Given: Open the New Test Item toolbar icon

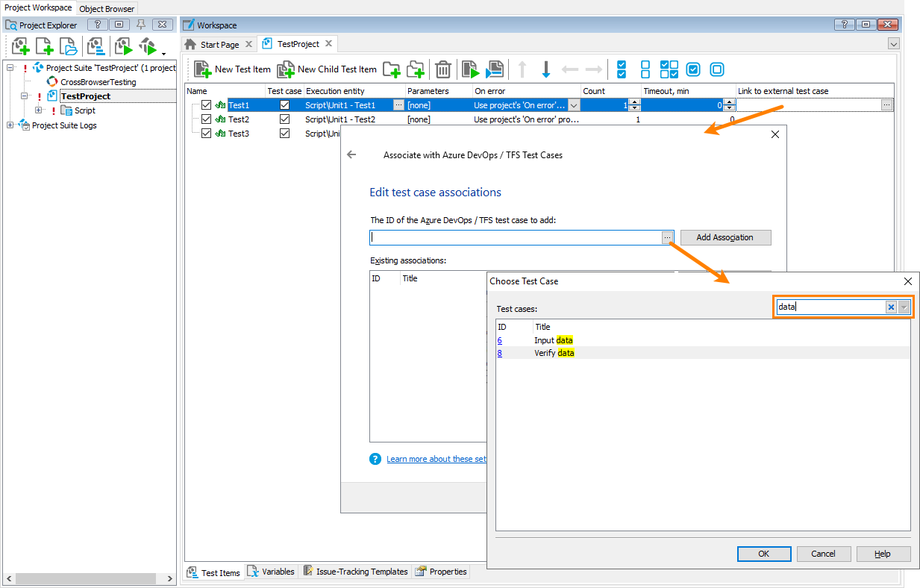Looking at the screenshot, I should coord(201,69).
